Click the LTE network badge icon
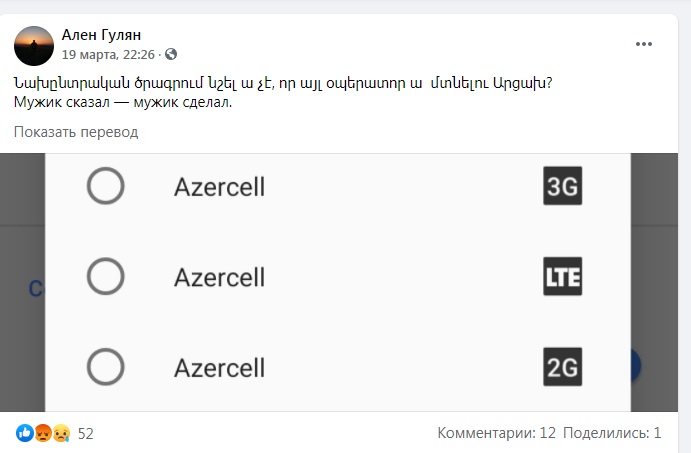The width and height of the screenshot is (691, 453). [562, 277]
